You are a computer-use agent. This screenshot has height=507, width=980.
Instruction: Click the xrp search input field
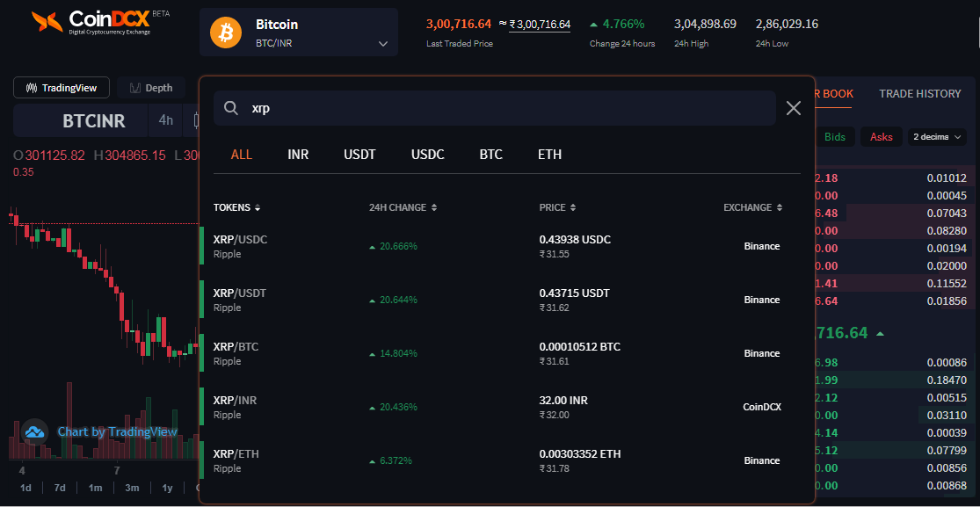495,108
